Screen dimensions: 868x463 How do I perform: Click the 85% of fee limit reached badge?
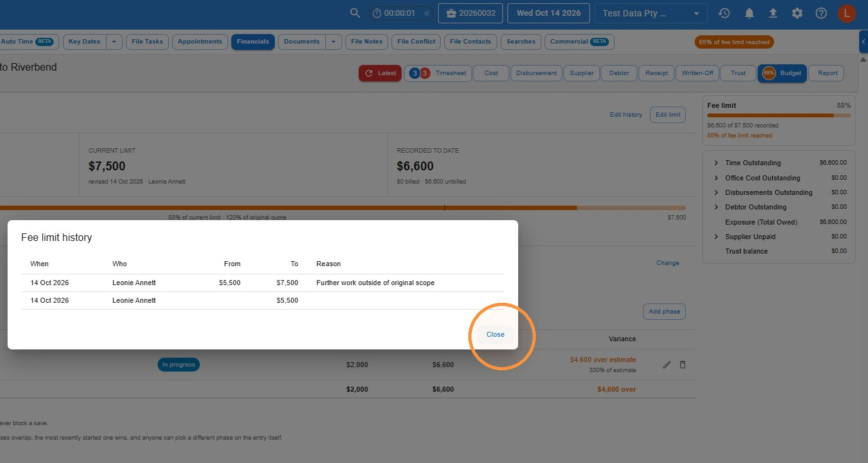coord(734,42)
